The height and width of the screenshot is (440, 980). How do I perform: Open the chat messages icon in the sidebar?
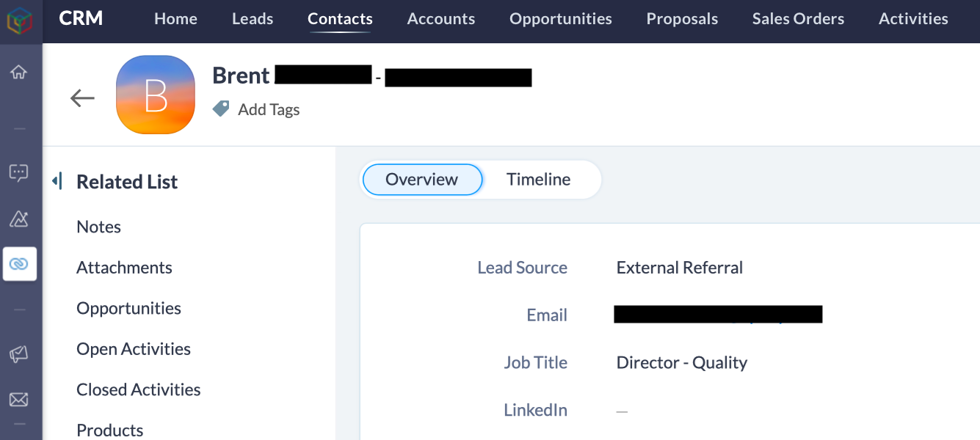[21, 173]
